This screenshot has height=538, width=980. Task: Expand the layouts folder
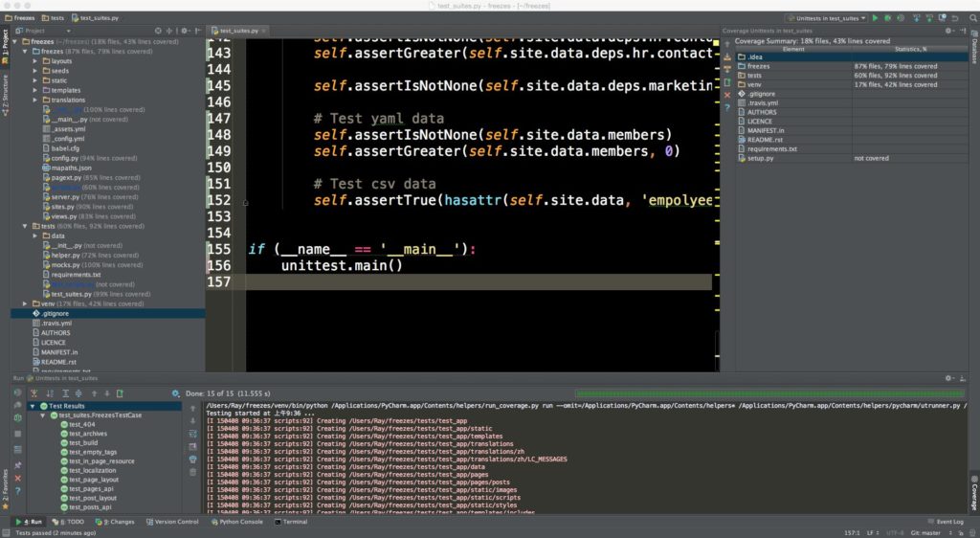[x=35, y=61]
